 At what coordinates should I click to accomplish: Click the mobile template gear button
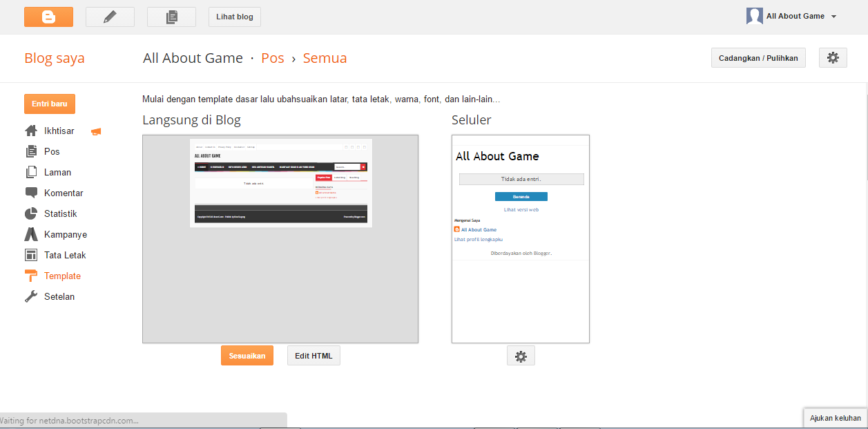[521, 356]
